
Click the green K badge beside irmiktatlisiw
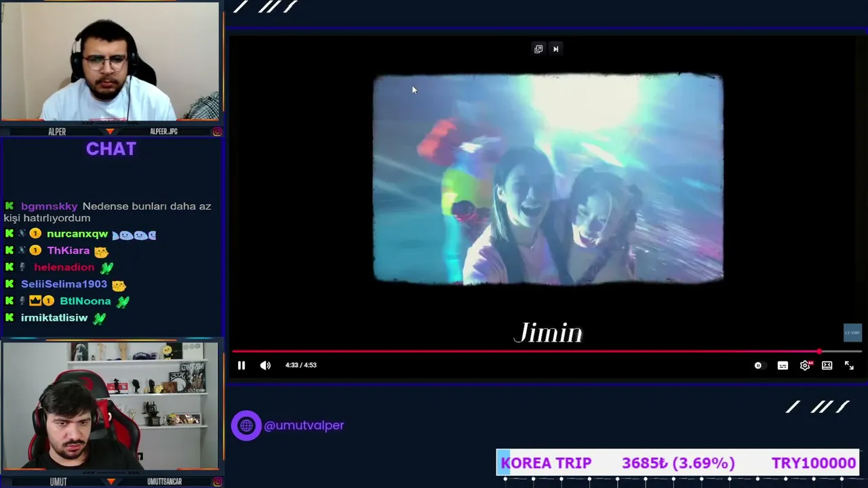(x=9, y=318)
